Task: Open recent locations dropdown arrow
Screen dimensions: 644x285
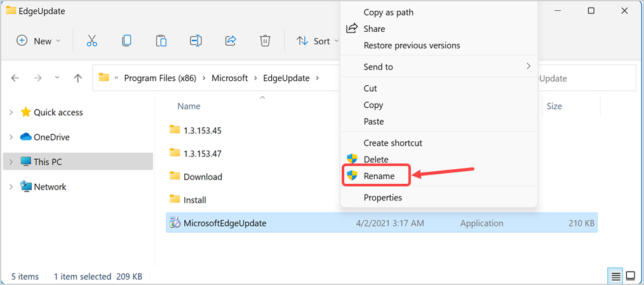Action: (x=57, y=78)
